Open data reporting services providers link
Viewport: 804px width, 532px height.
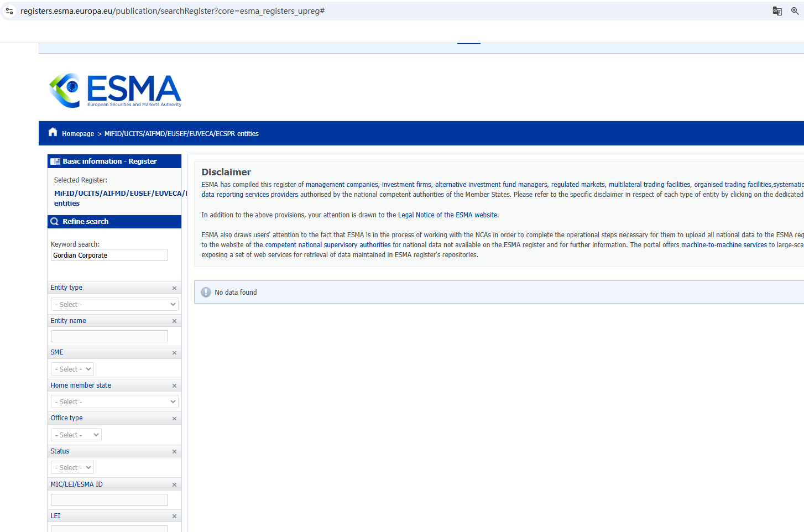[250, 195]
